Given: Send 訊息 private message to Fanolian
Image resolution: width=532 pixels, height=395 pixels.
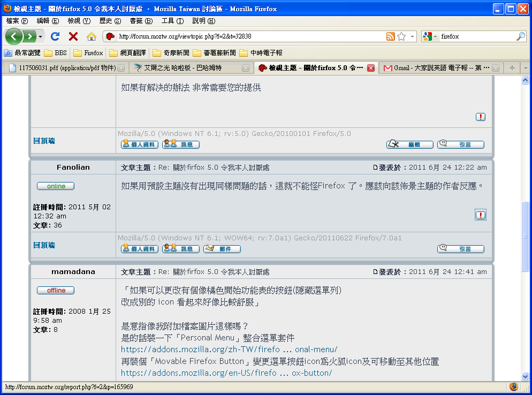Looking at the screenshot, I should (x=181, y=249).
